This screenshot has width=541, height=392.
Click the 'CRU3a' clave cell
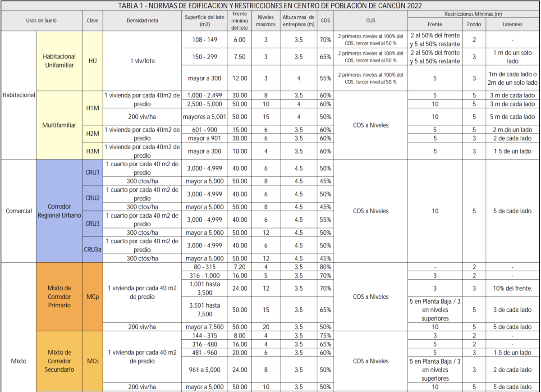tap(92, 250)
